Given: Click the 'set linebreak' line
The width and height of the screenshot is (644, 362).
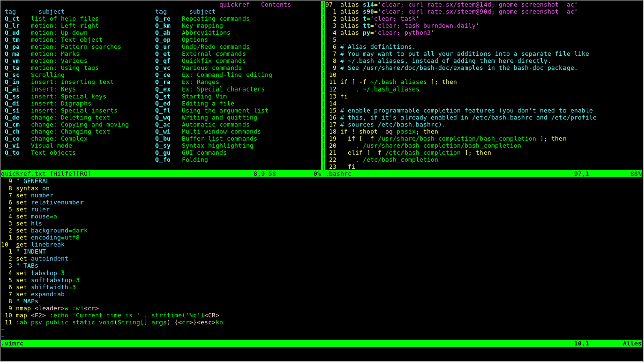Looking at the screenshot, I should click(x=40, y=244).
